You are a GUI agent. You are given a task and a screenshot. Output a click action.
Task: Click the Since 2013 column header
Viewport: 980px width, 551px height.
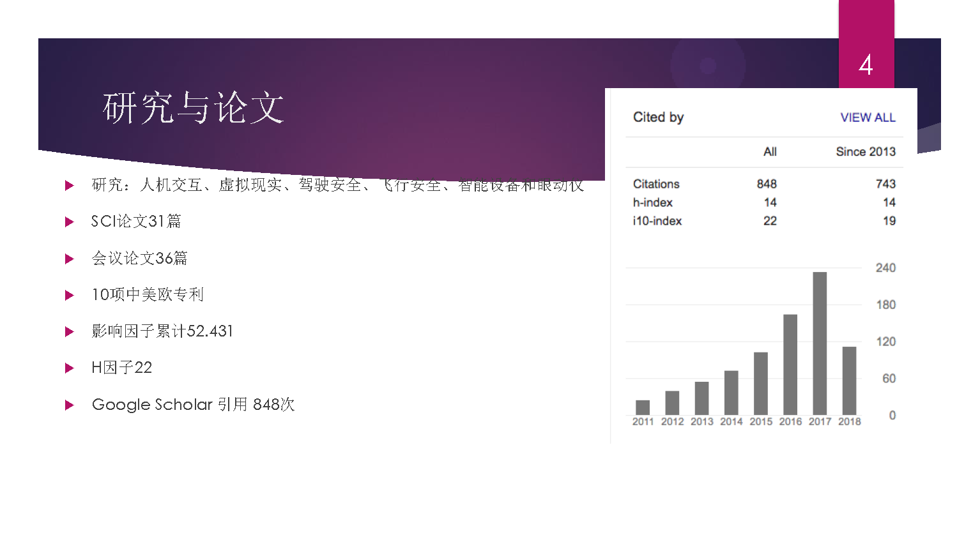point(865,152)
